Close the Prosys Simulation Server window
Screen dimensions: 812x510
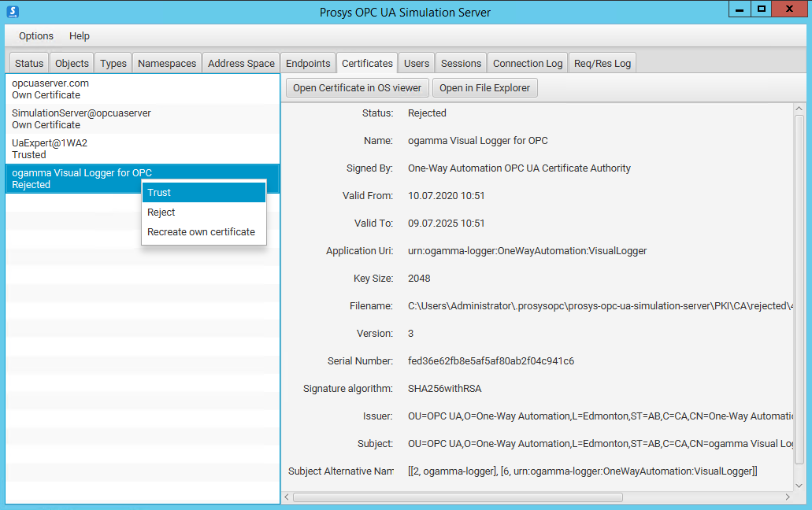pyautogui.click(x=789, y=9)
